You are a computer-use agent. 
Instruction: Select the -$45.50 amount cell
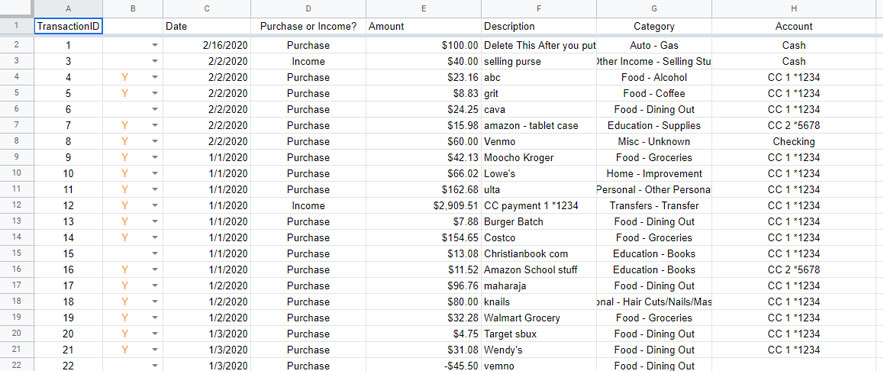click(423, 366)
